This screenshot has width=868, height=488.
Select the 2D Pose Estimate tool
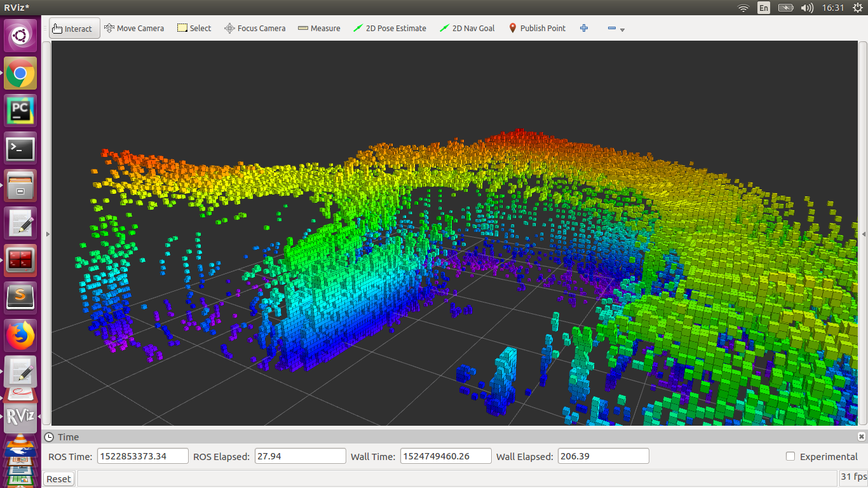click(x=390, y=28)
